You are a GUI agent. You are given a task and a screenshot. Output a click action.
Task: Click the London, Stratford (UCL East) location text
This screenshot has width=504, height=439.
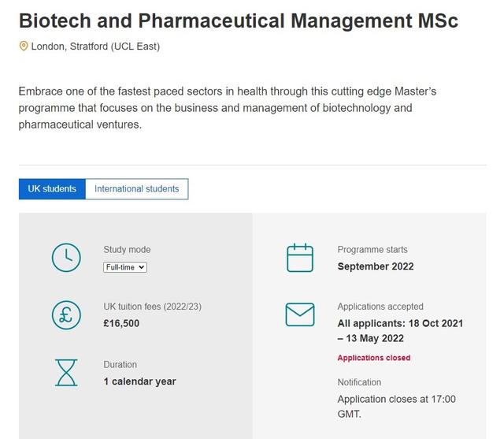click(x=95, y=47)
